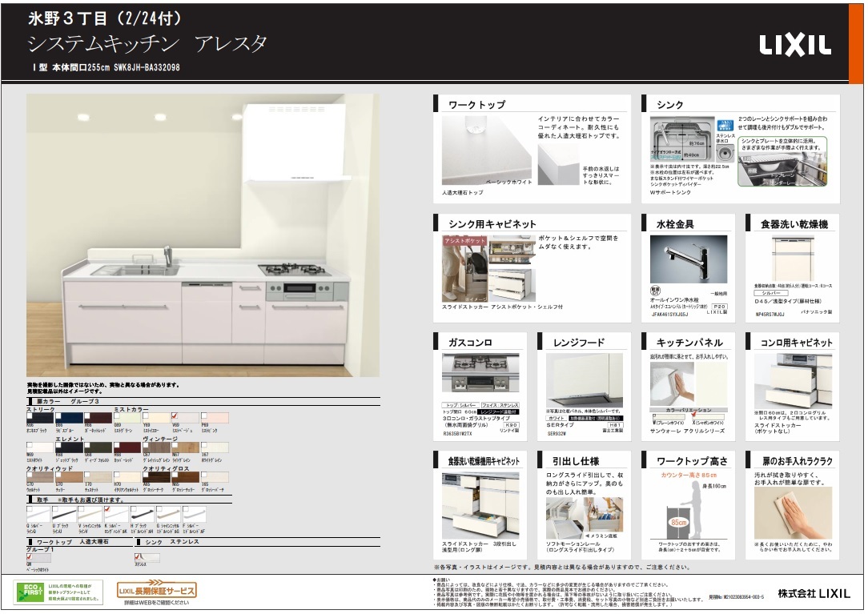Image resolution: width=868 pixels, height=614 pixels.
Task: Pick the ミストグリーン color swatch
Action: [128, 418]
